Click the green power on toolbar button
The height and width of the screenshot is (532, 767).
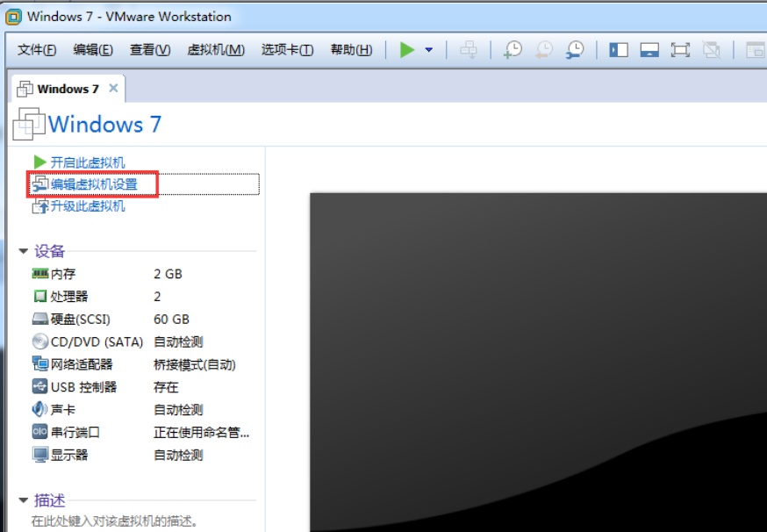407,49
